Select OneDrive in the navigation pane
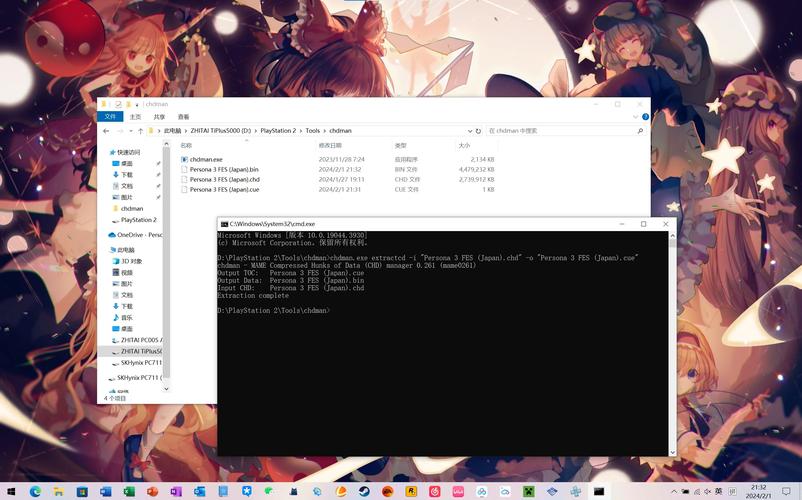 [x=139, y=235]
